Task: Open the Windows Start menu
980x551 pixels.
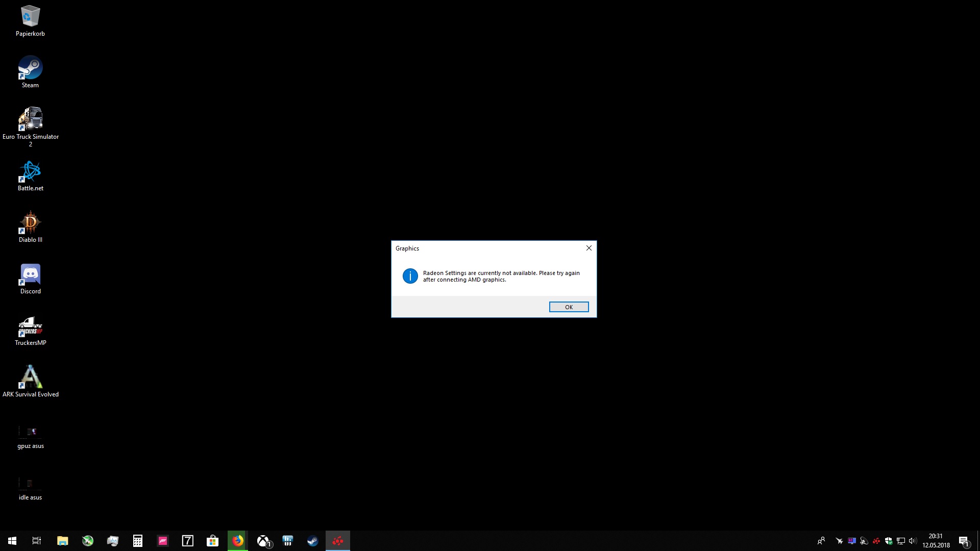Action: click(x=12, y=541)
